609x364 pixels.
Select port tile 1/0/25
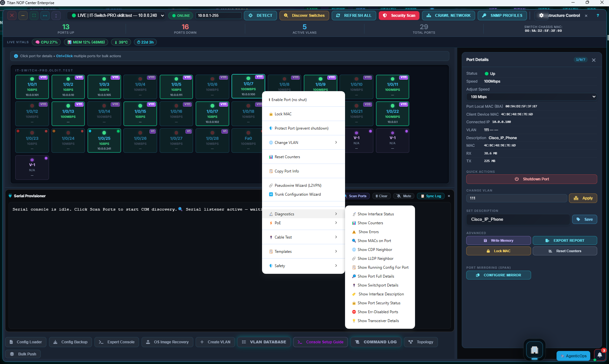104,140
